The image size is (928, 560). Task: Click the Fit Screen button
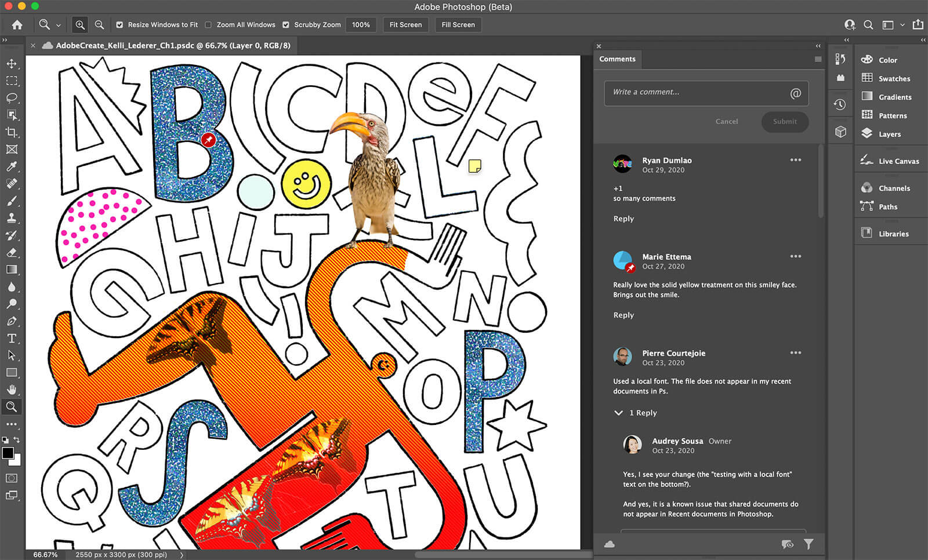[x=405, y=25]
